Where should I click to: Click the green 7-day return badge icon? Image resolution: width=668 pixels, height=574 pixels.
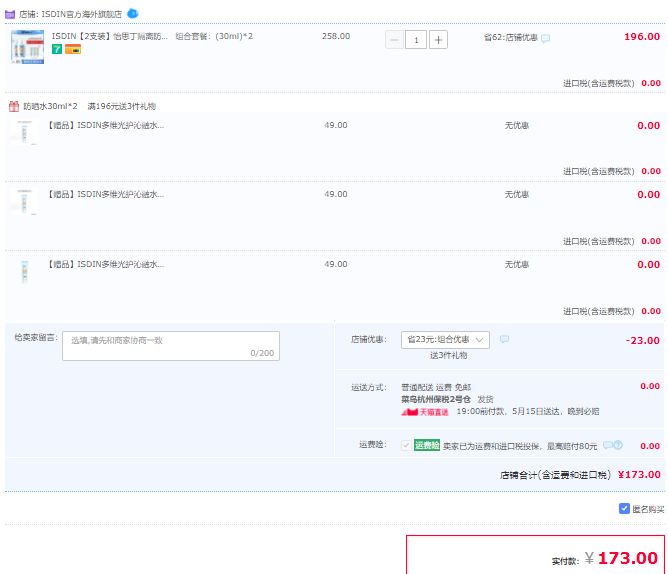tap(57, 49)
